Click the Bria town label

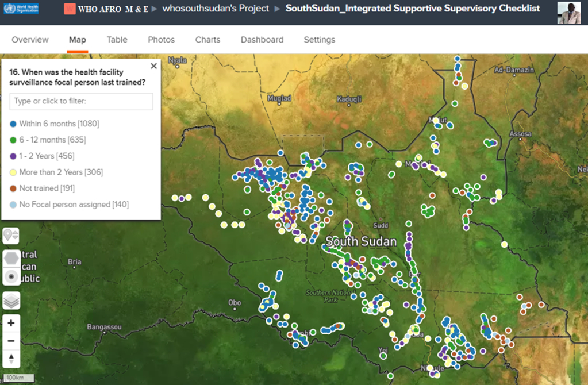[74, 261]
